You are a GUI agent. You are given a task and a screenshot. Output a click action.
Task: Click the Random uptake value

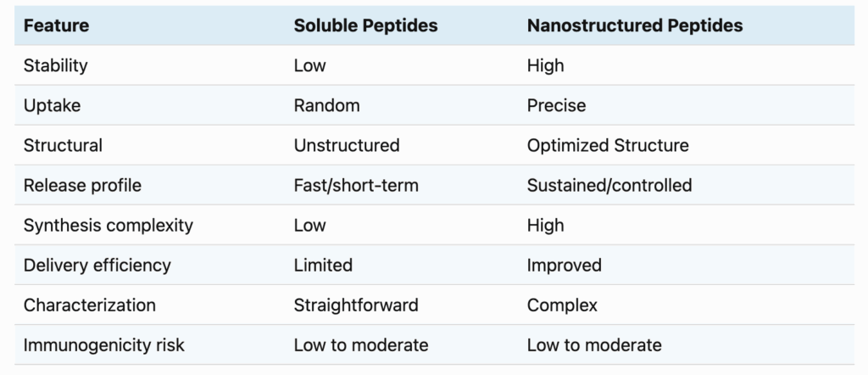click(x=326, y=105)
